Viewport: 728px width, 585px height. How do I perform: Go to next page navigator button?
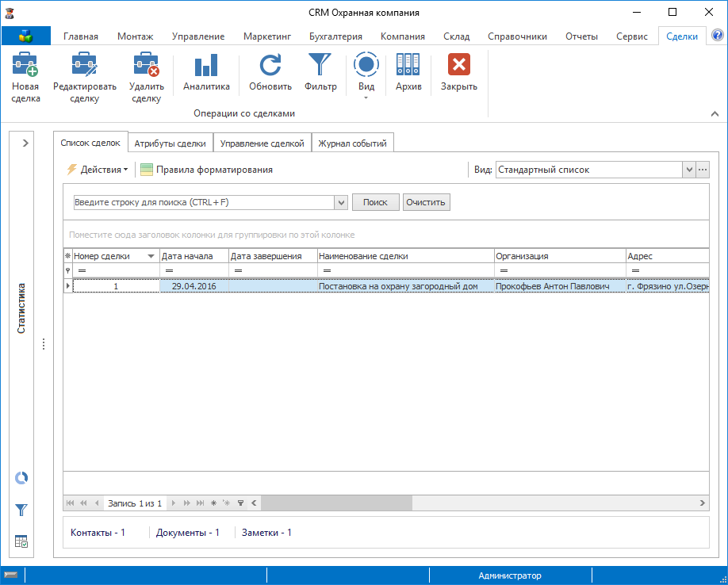click(186, 503)
